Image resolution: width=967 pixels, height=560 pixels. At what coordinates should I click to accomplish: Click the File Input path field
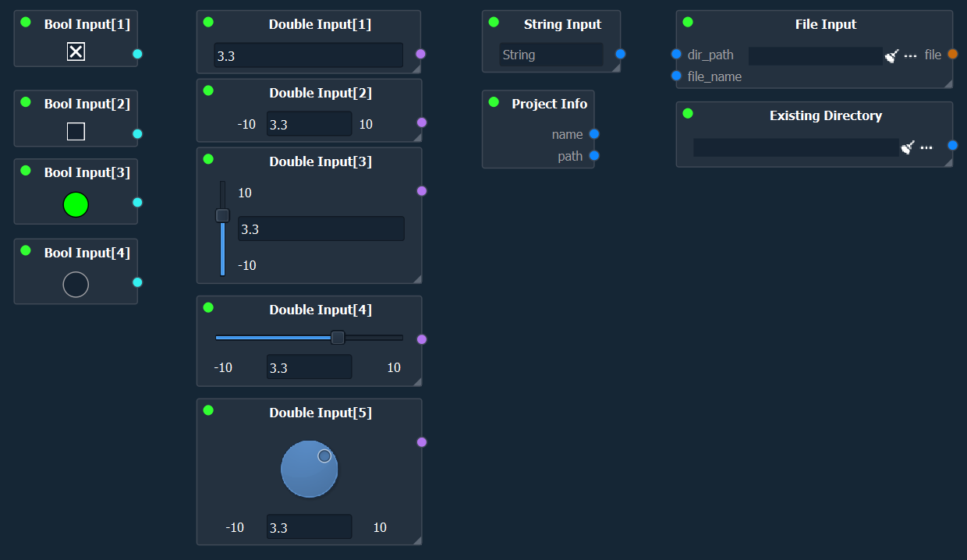coord(815,56)
